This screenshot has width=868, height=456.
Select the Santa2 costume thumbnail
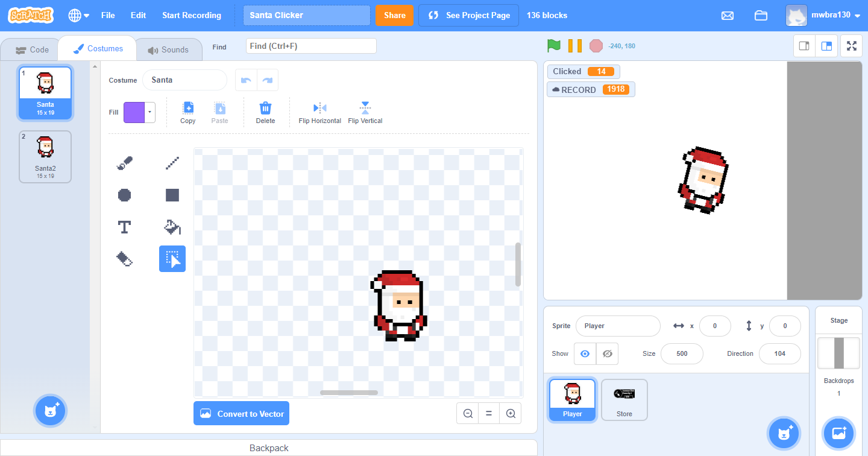[x=45, y=156]
